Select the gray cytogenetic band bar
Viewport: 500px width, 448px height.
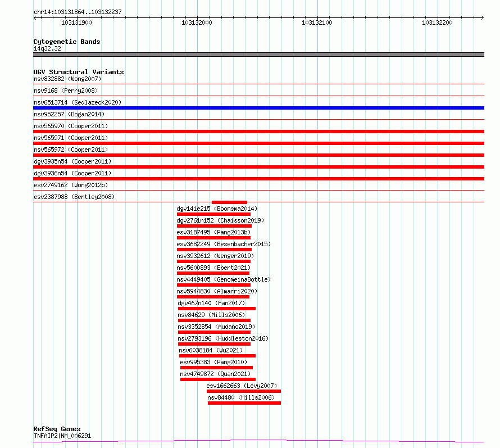(x=258, y=55)
